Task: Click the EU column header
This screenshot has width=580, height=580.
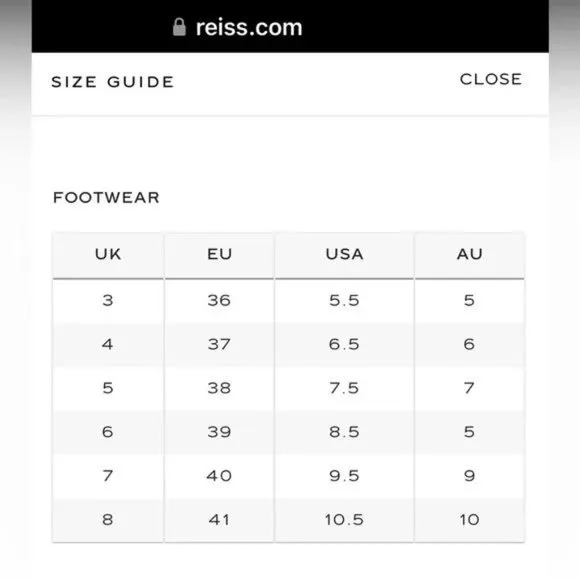Action: click(219, 254)
